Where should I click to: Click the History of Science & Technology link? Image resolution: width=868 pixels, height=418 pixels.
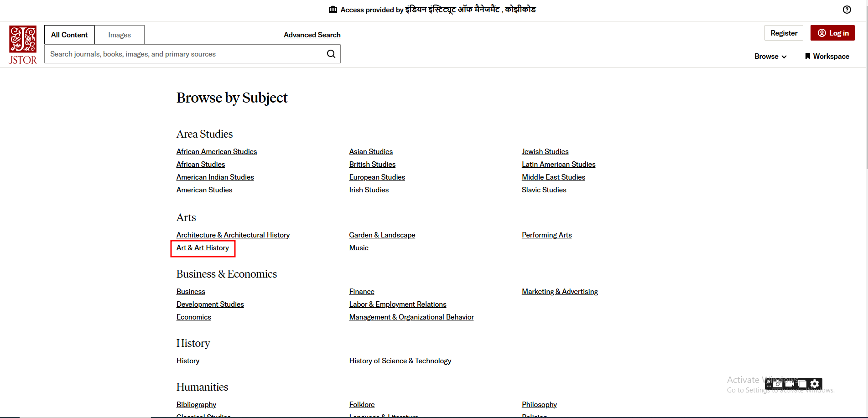point(400,361)
